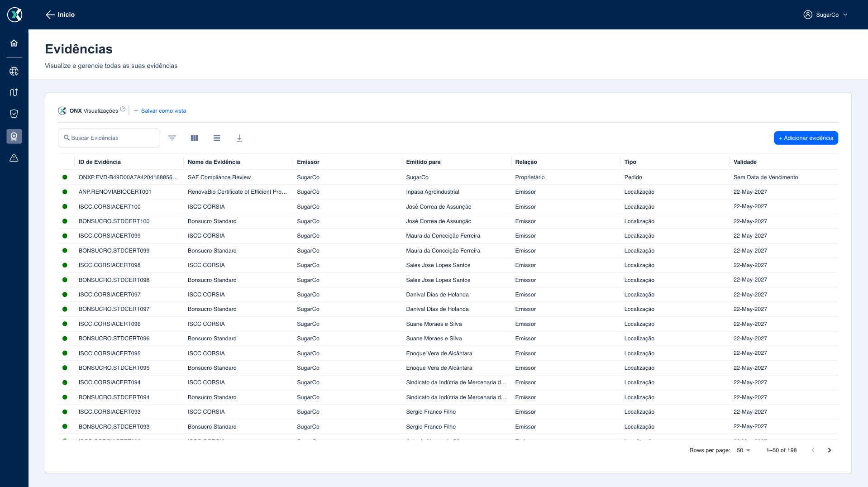Click the green status dot for BONSUCRO.STDCERT099
The image size is (868, 487).
pyautogui.click(x=65, y=250)
